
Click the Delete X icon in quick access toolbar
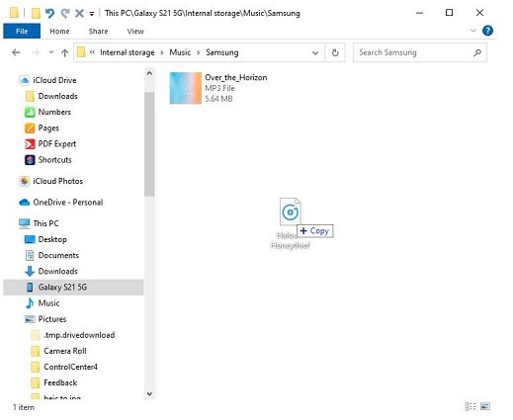point(79,13)
